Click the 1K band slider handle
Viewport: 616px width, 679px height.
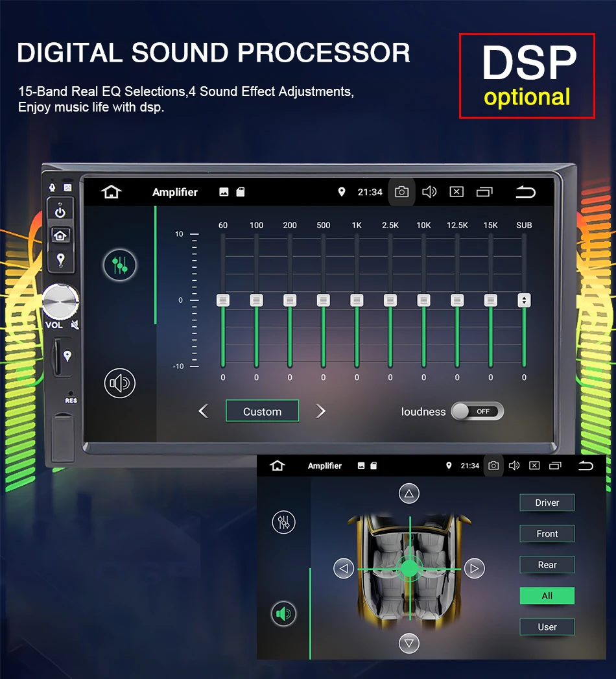pos(357,300)
